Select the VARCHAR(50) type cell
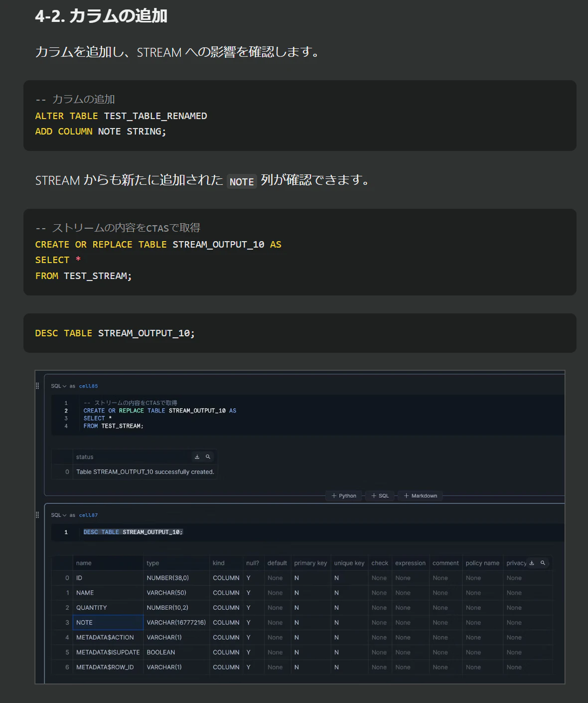This screenshot has width=588, height=703. pyautogui.click(x=176, y=592)
